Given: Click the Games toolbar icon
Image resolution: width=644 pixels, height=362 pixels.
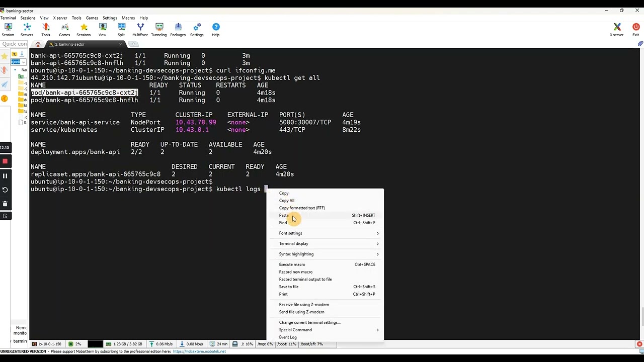Looking at the screenshot, I should [64, 30].
